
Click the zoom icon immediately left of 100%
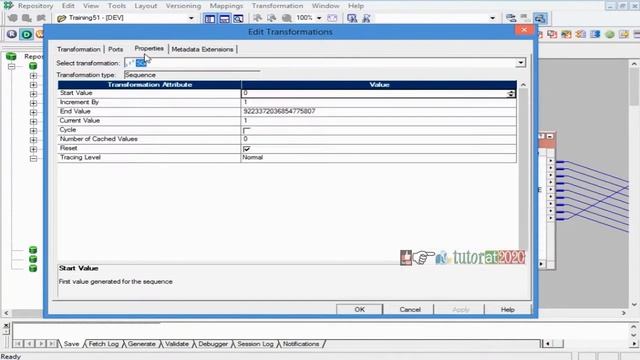pos(287,18)
